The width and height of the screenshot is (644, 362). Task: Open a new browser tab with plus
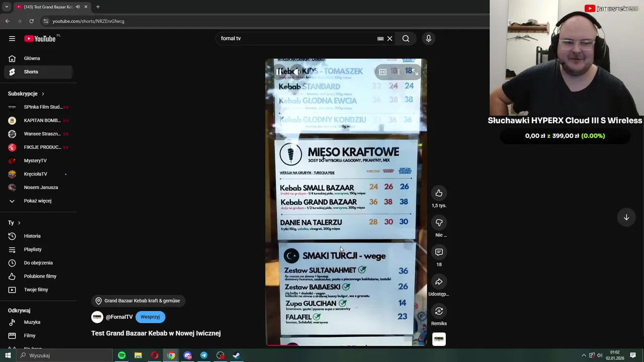click(x=98, y=7)
